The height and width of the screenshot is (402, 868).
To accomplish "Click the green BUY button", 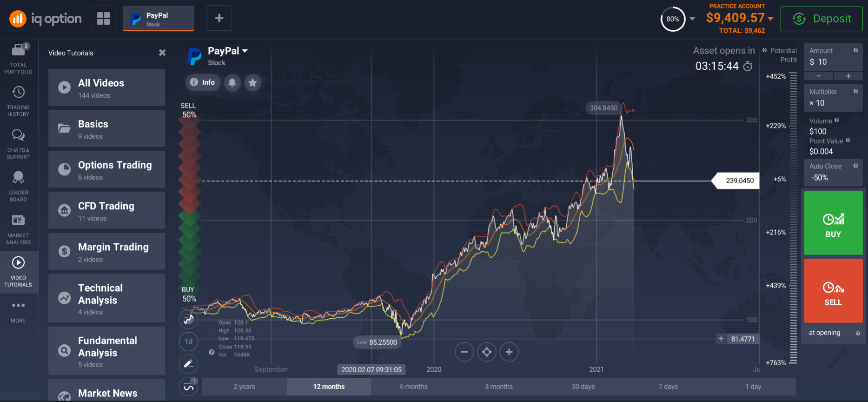I will pyautogui.click(x=833, y=223).
